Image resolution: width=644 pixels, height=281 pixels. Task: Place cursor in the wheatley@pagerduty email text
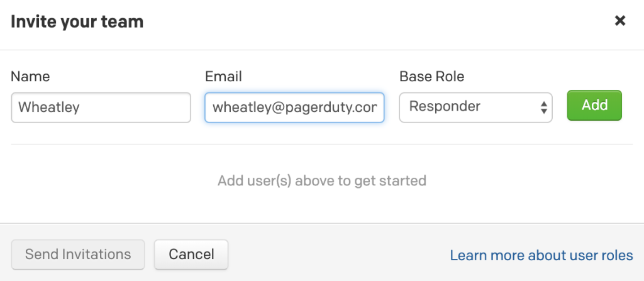[294, 107]
